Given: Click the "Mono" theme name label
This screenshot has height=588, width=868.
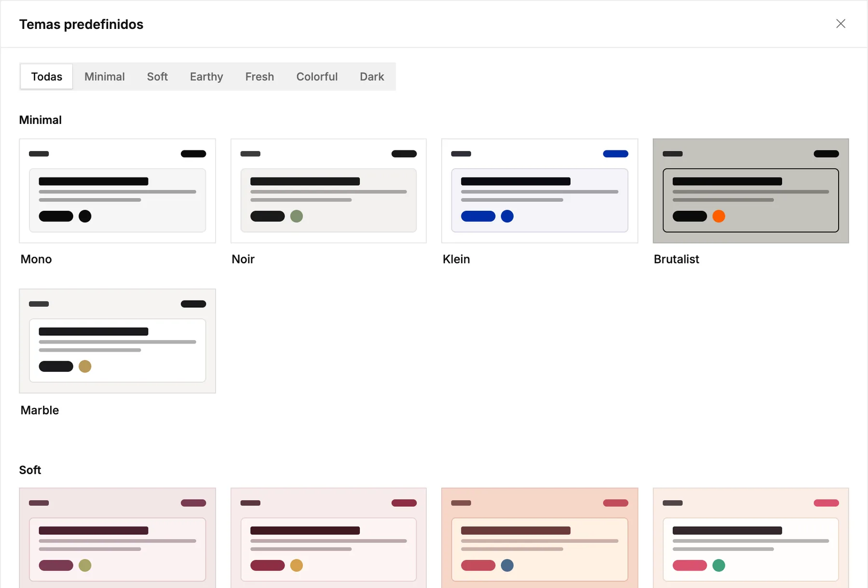Looking at the screenshot, I should 36,259.
